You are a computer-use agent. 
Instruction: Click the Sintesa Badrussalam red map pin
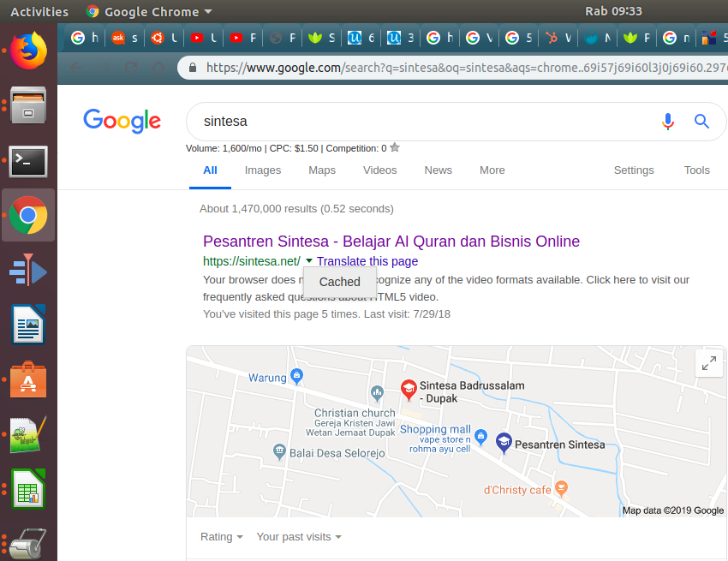coord(409,390)
